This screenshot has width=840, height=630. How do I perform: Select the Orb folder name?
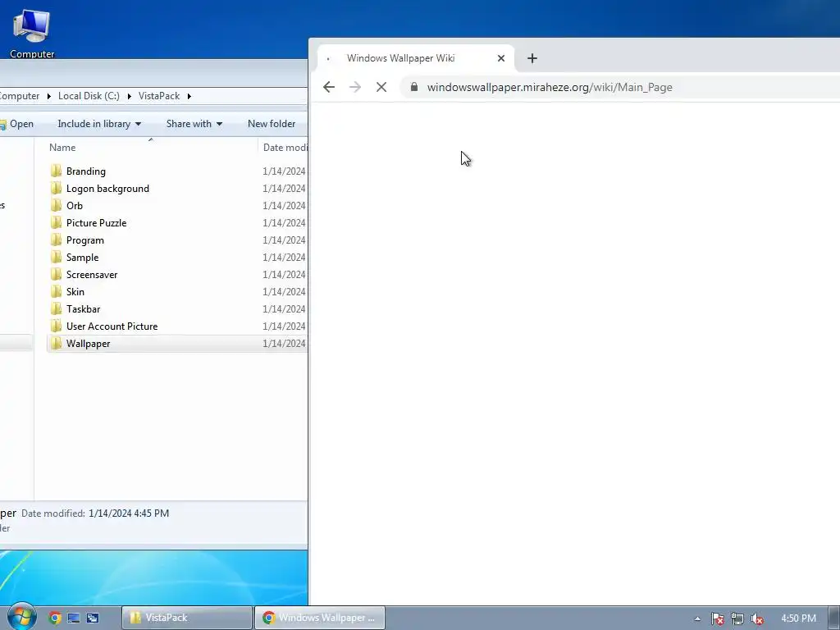click(75, 206)
